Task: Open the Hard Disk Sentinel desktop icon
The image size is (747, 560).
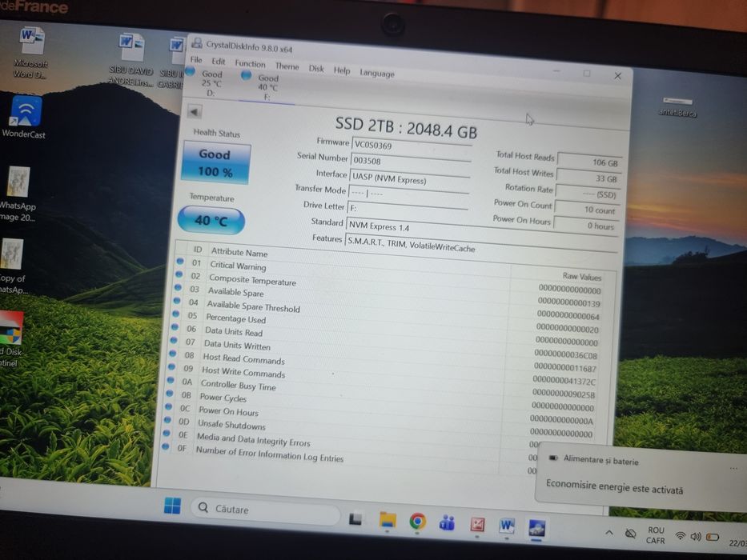Action: (10, 339)
